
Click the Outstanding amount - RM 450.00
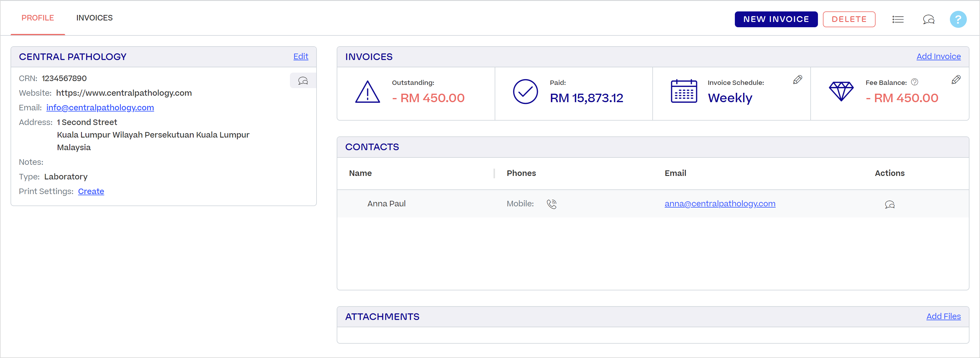(428, 98)
